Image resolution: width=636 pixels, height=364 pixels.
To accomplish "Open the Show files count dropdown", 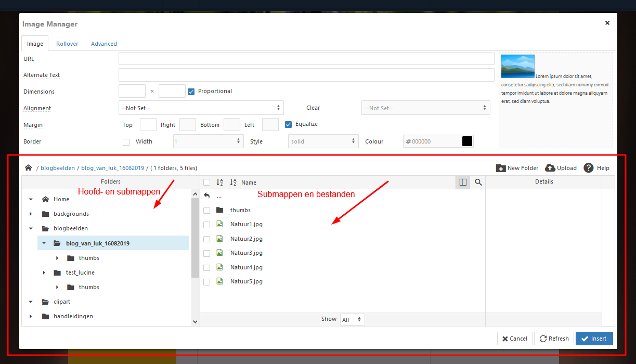I will click(x=353, y=320).
